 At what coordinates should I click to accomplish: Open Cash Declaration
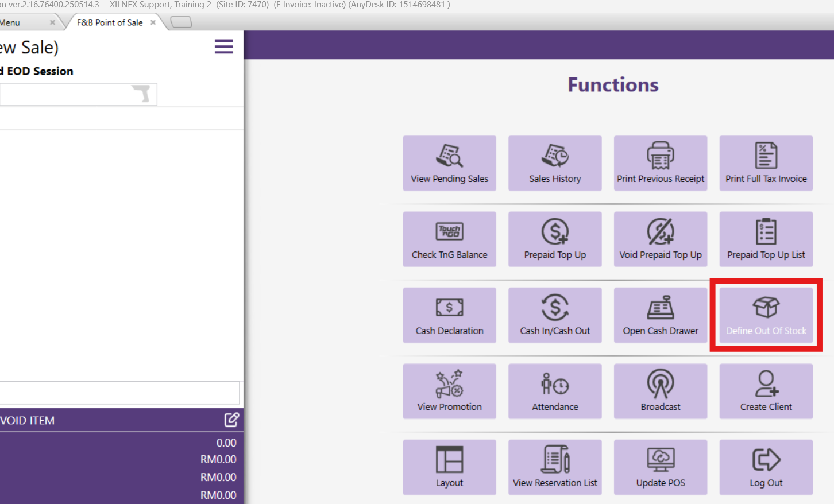click(x=449, y=315)
